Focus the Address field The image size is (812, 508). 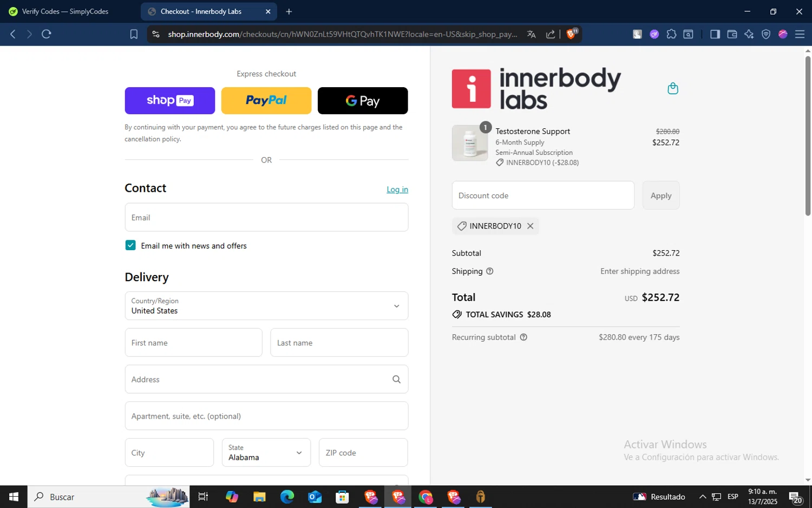266,379
